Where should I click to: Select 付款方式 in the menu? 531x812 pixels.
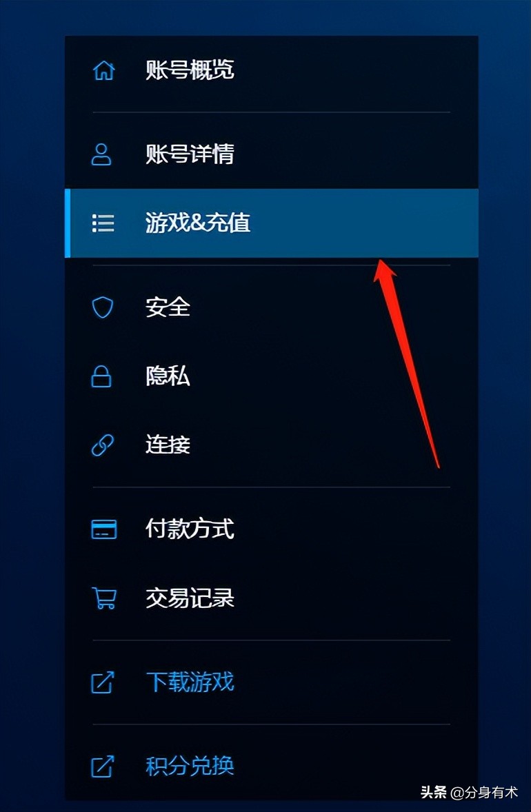click(272, 530)
